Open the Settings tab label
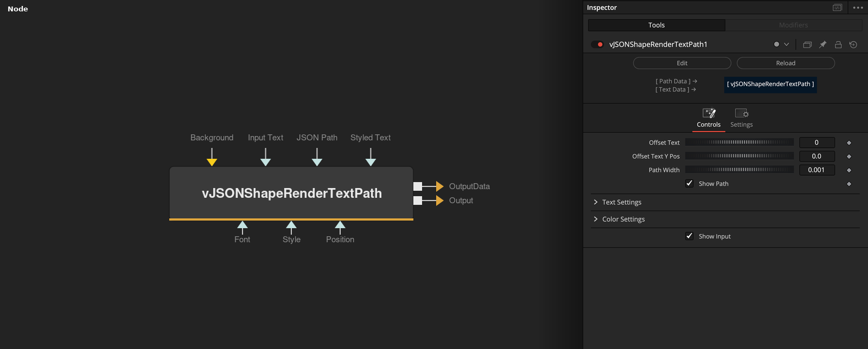Screen dimensions: 868x349 click(x=742, y=125)
